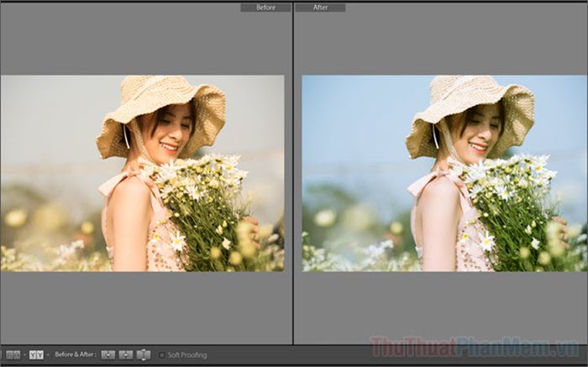Copy After settings to Before icon
Image resolution: width=588 pixels, height=367 pixels.
pyautogui.click(x=126, y=354)
